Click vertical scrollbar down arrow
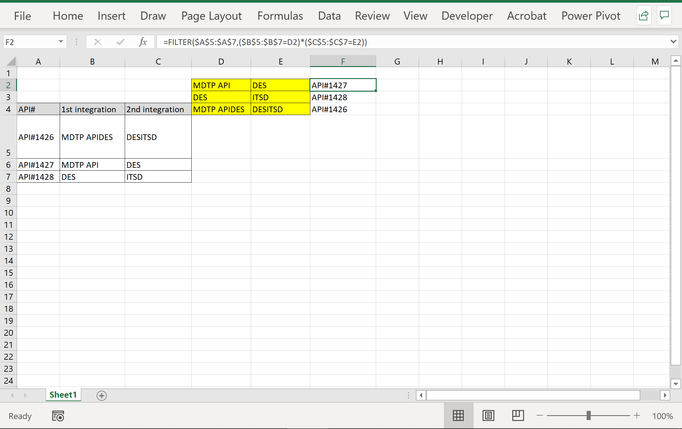Viewport: 682px width, 429px height. (x=675, y=383)
